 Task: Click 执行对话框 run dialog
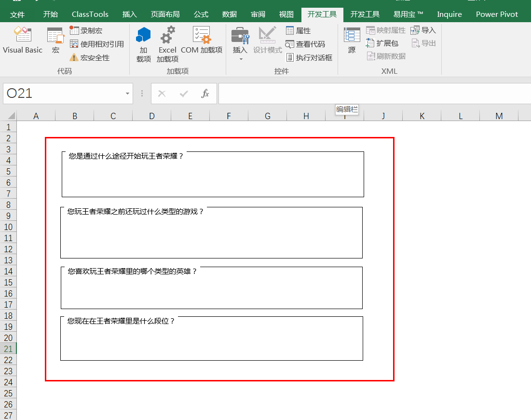(309, 57)
